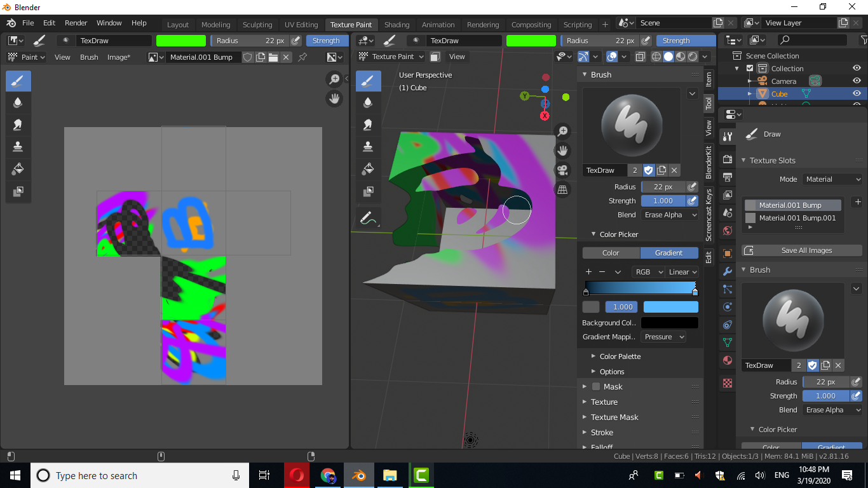
Task: Switch to the Shading workspace tab
Action: (x=397, y=25)
